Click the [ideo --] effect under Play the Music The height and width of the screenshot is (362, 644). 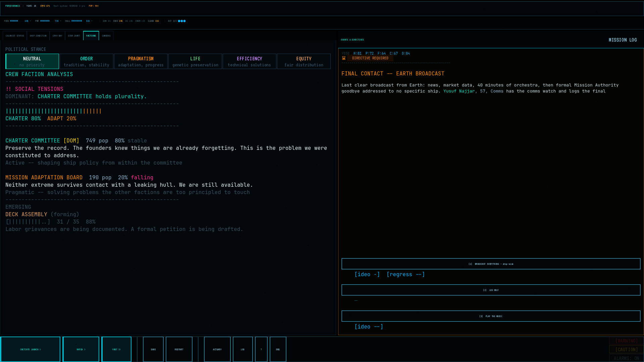pos(369,327)
